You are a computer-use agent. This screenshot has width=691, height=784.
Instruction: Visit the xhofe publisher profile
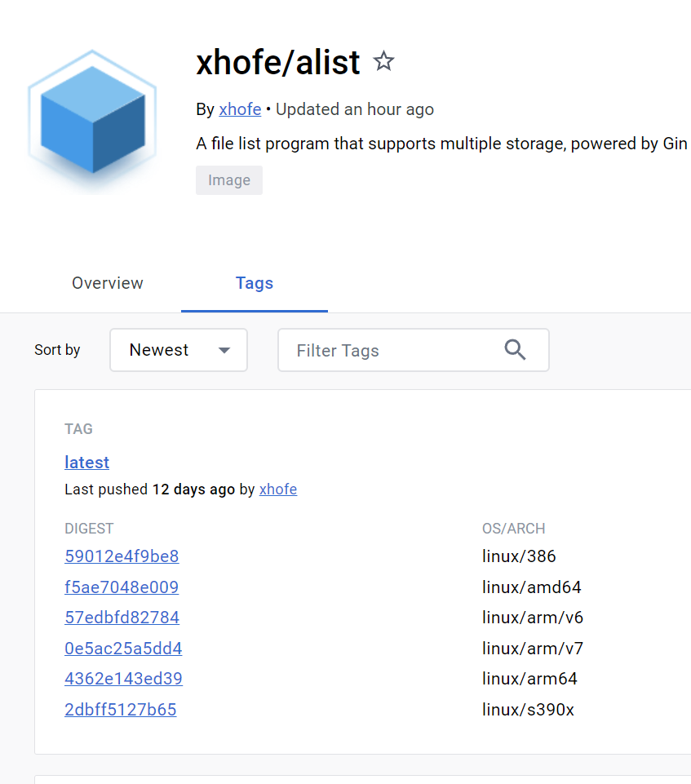[239, 109]
